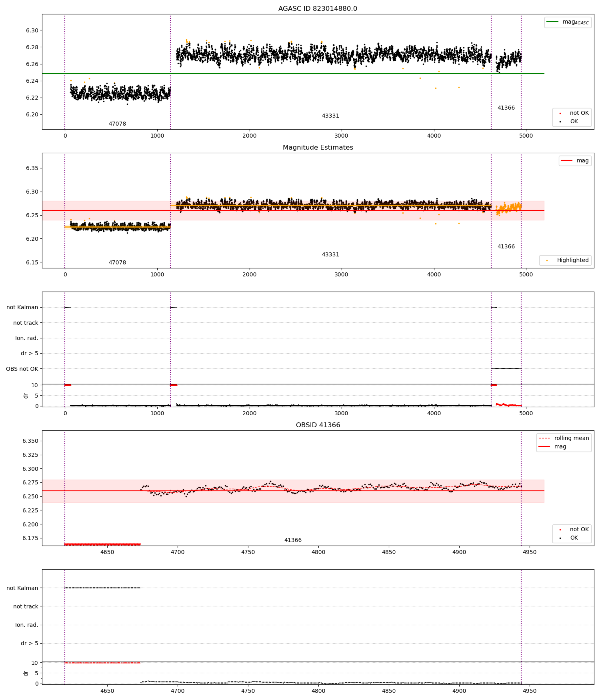The image size is (600, 700).
Task: Click the "6.24" y-axis tick label
Action: pos(32,81)
